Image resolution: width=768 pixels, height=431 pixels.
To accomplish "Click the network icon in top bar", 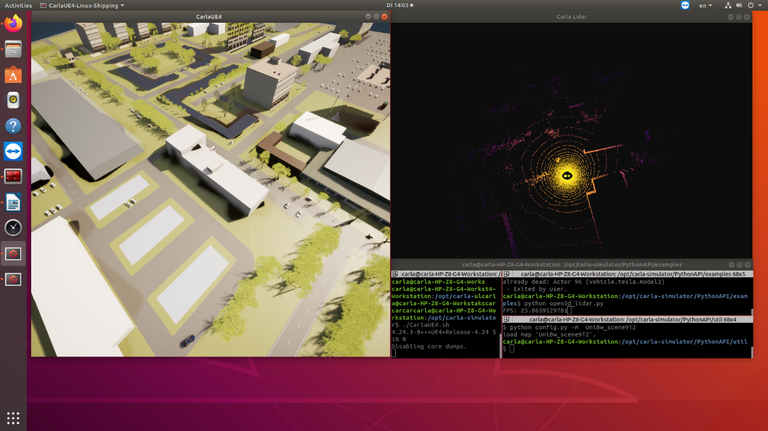I will [x=730, y=5].
